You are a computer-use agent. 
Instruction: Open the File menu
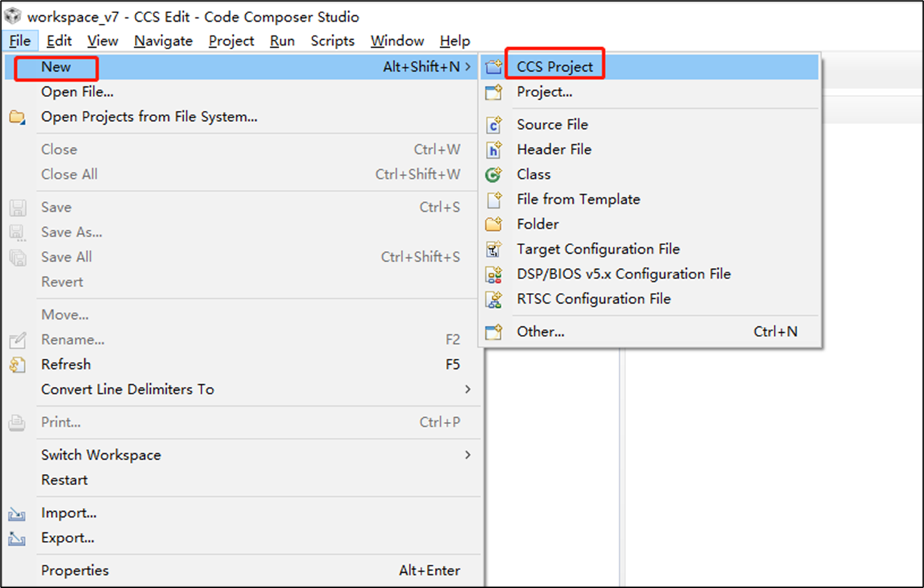(20, 41)
